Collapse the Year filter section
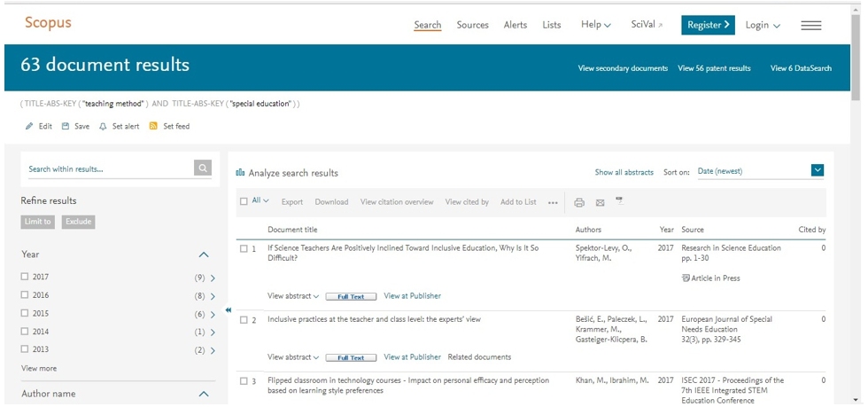 pyautogui.click(x=204, y=254)
